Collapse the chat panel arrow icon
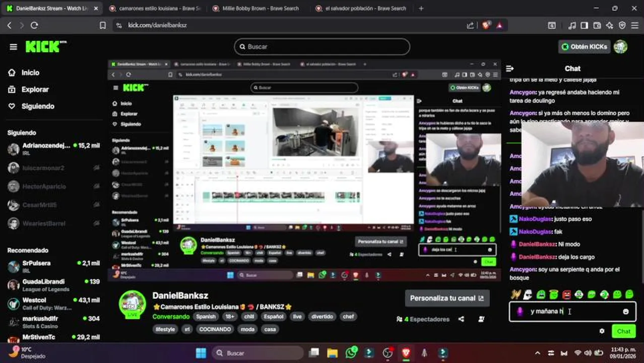Screen dimensions: 644x363 click(x=509, y=69)
